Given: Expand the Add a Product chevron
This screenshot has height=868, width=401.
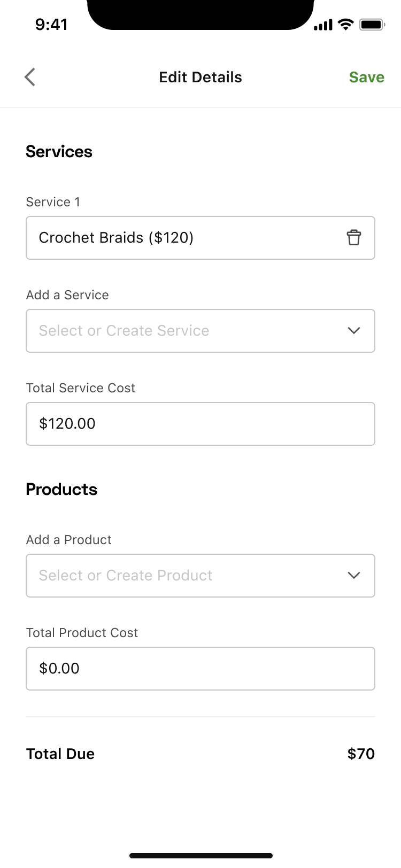Looking at the screenshot, I should [353, 575].
